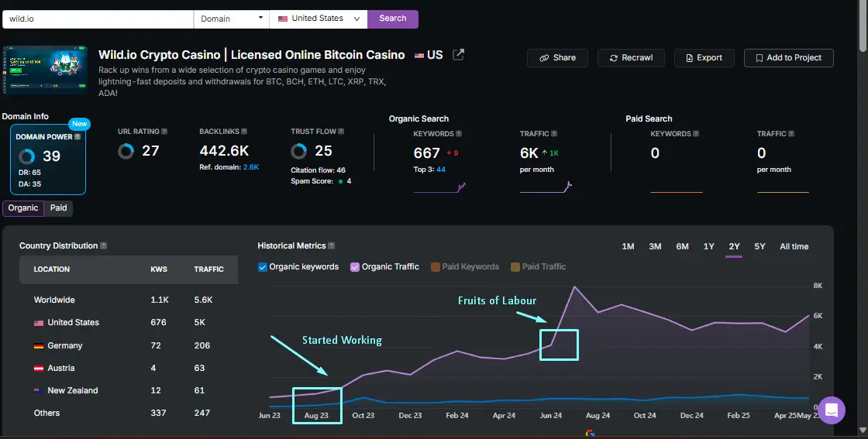This screenshot has height=439, width=868.
Task: Click the Trust Flow help icon
Action: (341, 132)
